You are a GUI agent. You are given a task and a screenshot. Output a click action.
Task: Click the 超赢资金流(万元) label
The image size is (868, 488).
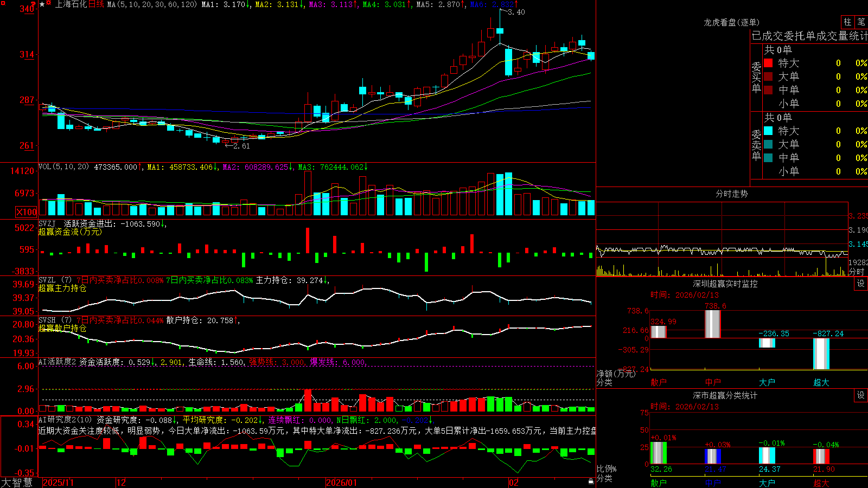(70, 232)
